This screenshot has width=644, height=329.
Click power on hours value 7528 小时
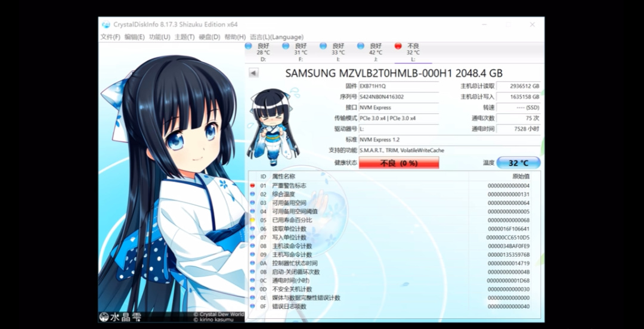(518, 129)
